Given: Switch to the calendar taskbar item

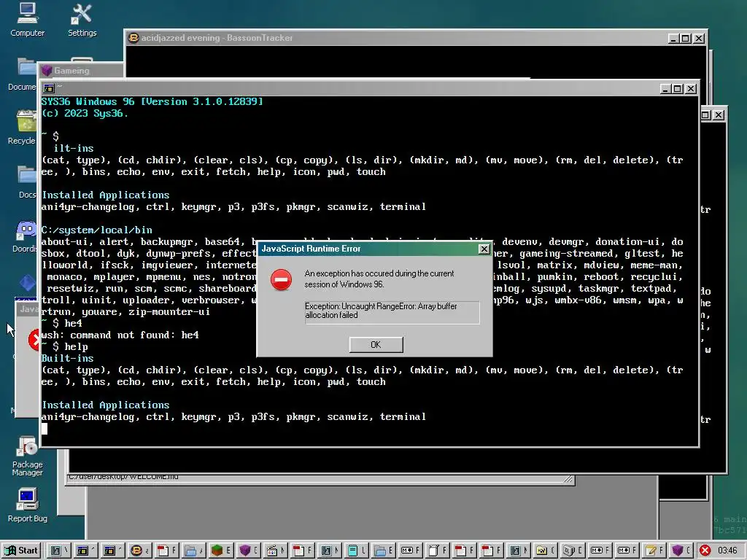Looking at the screenshot, I should click(275, 551).
